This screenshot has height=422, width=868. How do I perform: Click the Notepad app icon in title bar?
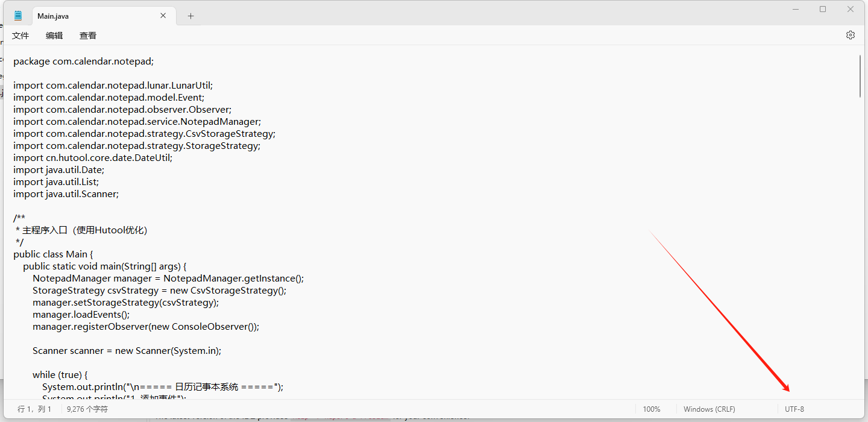18,16
